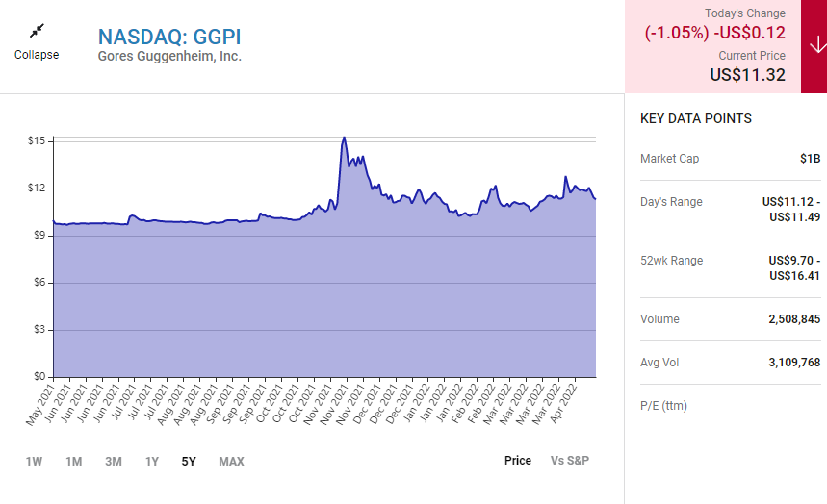Click the 52wk Range label
Image resolution: width=827 pixels, height=504 pixels.
(671, 261)
